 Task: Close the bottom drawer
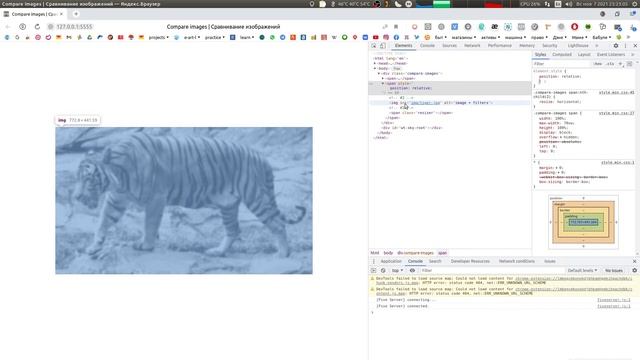(x=635, y=261)
